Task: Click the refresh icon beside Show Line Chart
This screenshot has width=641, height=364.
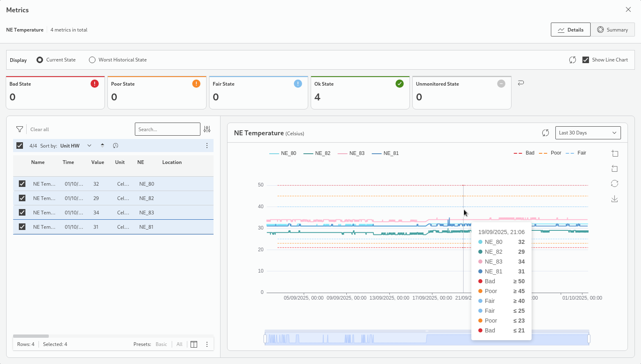Action: point(573,60)
